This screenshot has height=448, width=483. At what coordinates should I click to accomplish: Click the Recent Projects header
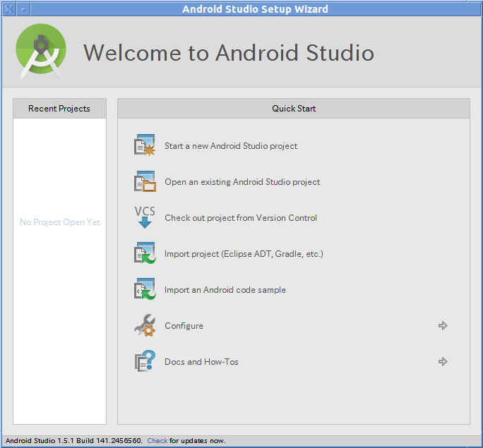coord(59,109)
